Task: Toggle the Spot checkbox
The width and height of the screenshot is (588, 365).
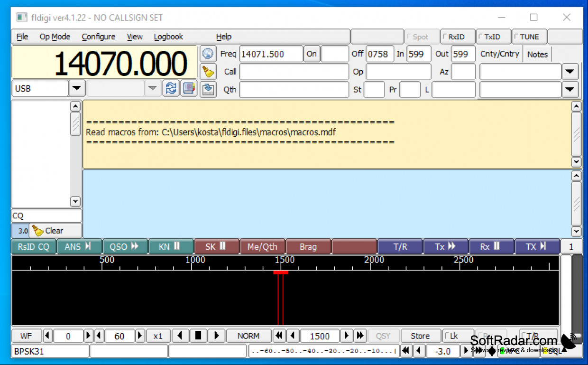Action: 422,37
